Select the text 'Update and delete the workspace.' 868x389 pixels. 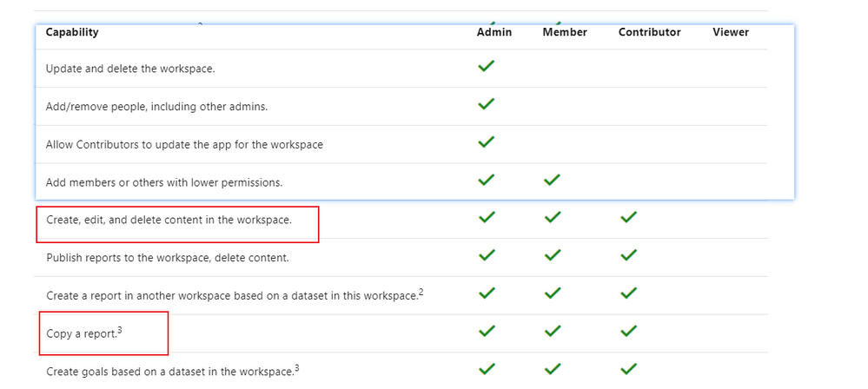[x=130, y=69]
